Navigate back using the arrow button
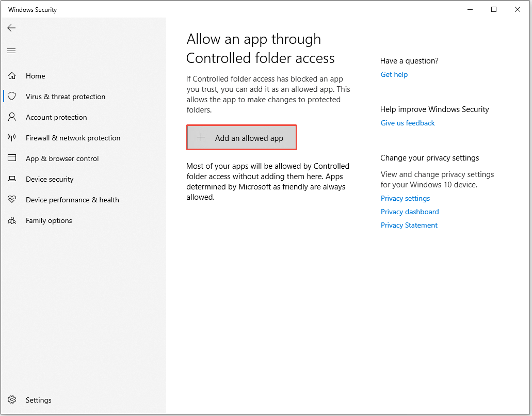The width and height of the screenshot is (532, 416). 11,28
